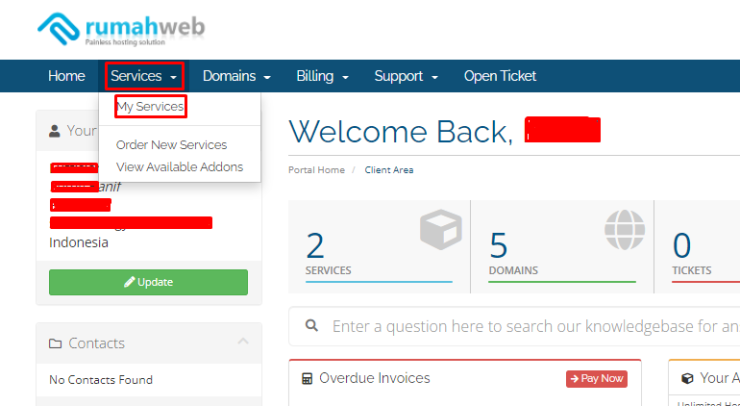Click the rumahweb logo

click(x=121, y=29)
